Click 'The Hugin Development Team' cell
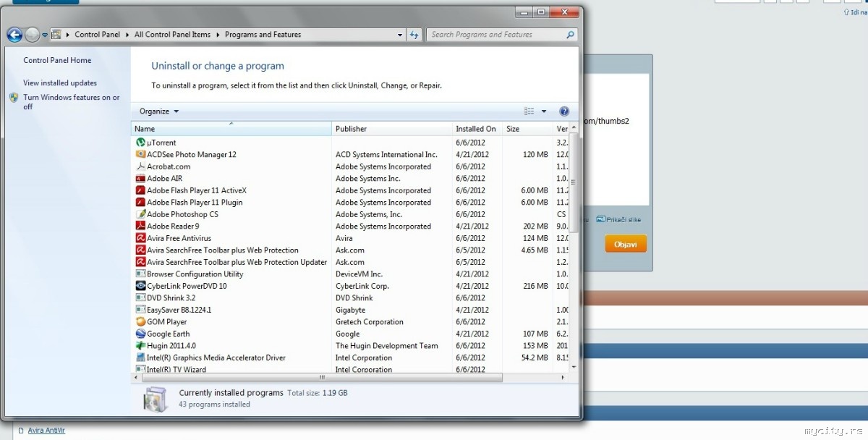Viewport: 868px width, 440px height. 387,346
